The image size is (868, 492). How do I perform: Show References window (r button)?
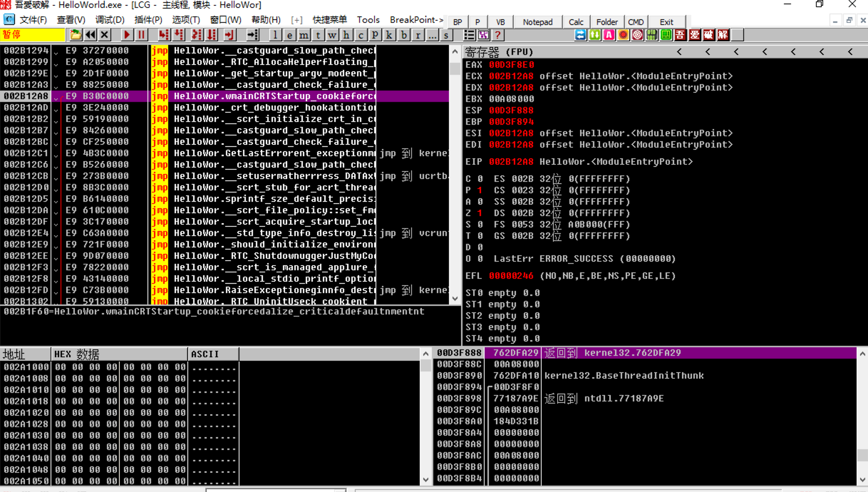point(418,35)
